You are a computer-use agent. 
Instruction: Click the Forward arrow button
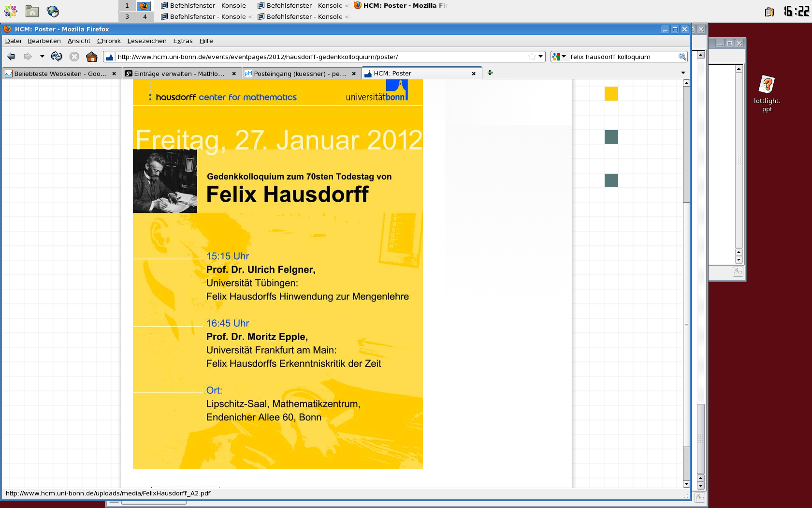tap(28, 57)
